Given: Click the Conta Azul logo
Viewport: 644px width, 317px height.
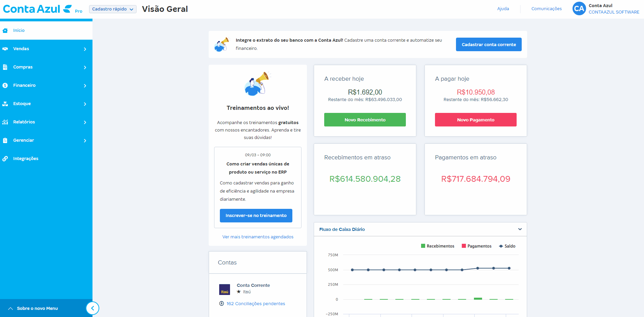Looking at the screenshot, I should point(37,9).
